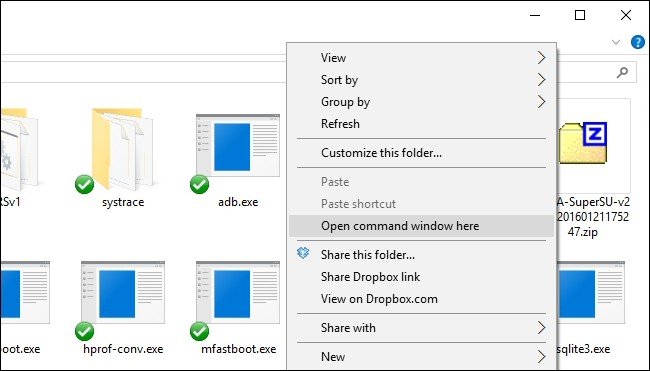Select the hprof-conv.exe file icon
Image resolution: width=650 pixels, height=371 pixels.
click(x=123, y=292)
